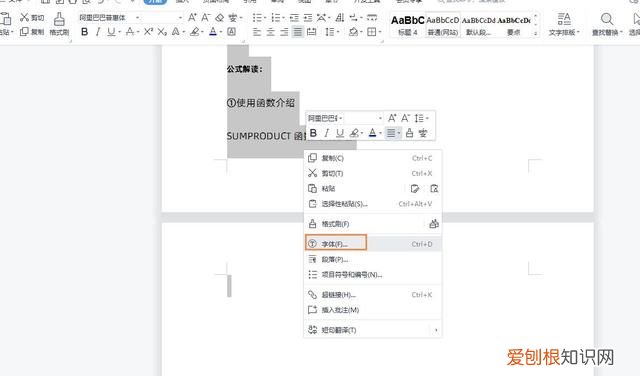Click the Copy (复制) ribbon button
Viewport: 640px width, 376px height.
click(32, 32)
